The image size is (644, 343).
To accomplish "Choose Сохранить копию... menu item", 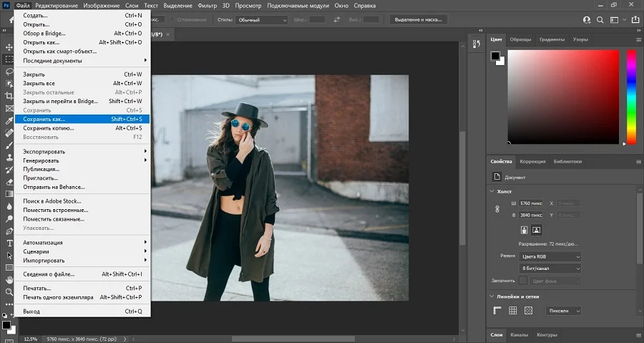I will (82, 128).
